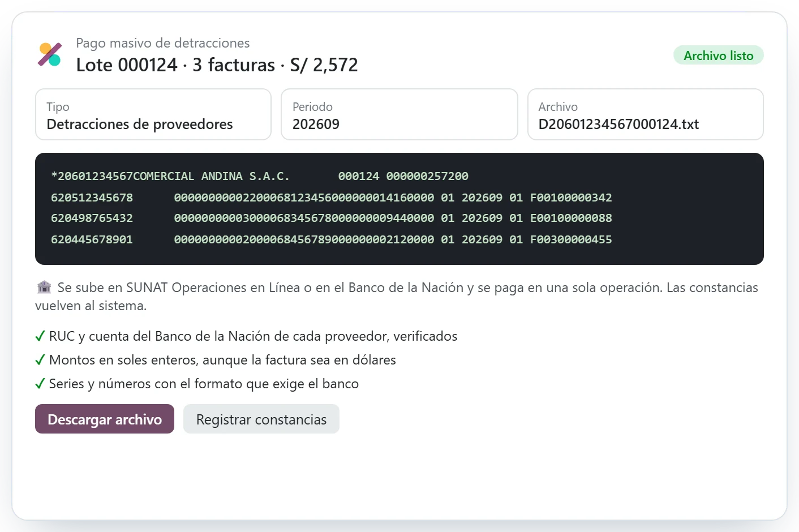The image size is (799, 532).
Task: Click the file row starting 620498765432
Action: click(x=332, y=218)
